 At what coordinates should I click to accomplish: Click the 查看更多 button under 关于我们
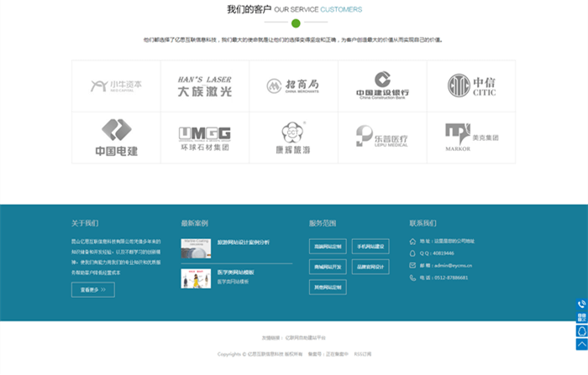click(93, 289)
